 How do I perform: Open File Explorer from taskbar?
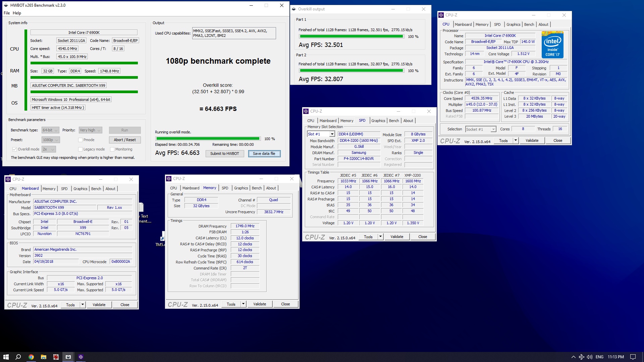click(x=43, y=357)
